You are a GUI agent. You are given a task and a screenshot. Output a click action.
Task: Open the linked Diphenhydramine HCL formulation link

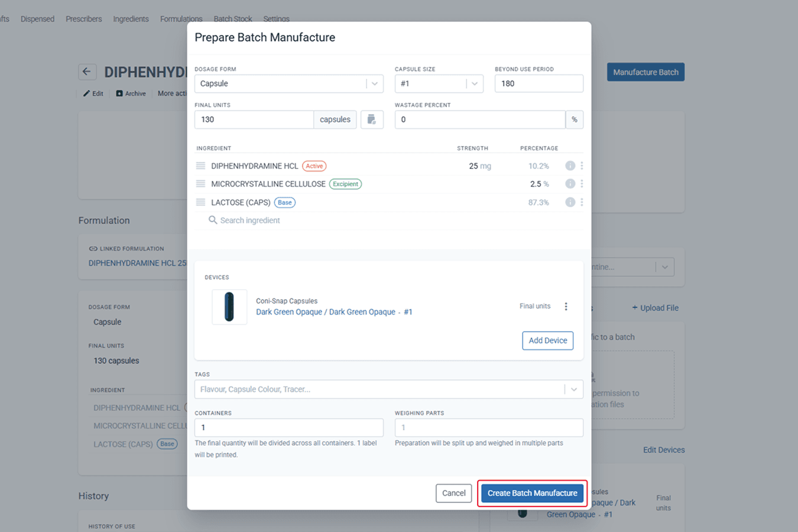(138, 263)
